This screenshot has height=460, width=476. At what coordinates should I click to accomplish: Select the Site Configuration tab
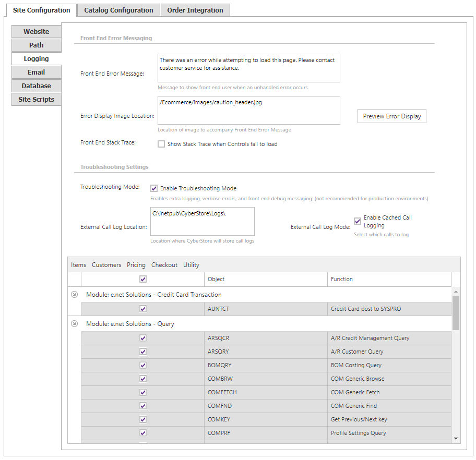coord(41,10)
